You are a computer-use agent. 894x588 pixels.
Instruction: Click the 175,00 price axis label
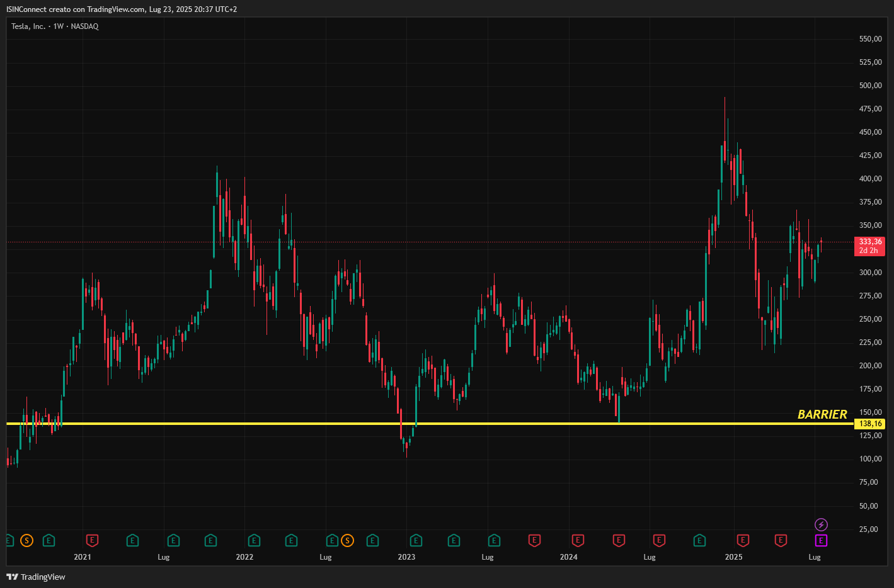870,389
